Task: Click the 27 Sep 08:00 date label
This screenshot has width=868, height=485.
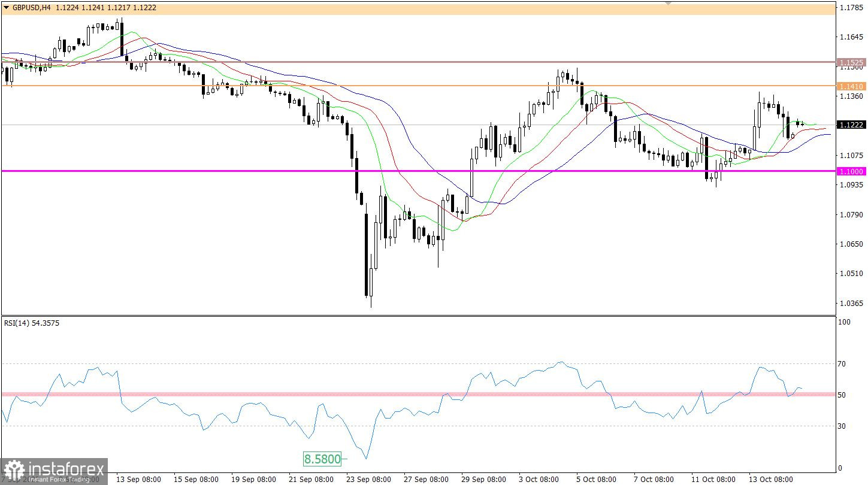Action: tap(427, 480)
